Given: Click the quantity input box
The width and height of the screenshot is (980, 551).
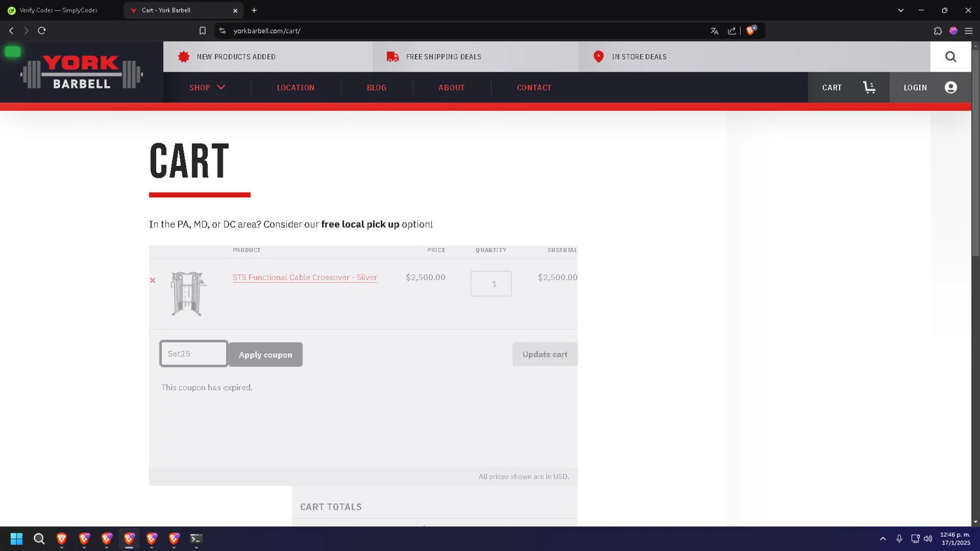Looking at the screenshot, I should 491,283.
